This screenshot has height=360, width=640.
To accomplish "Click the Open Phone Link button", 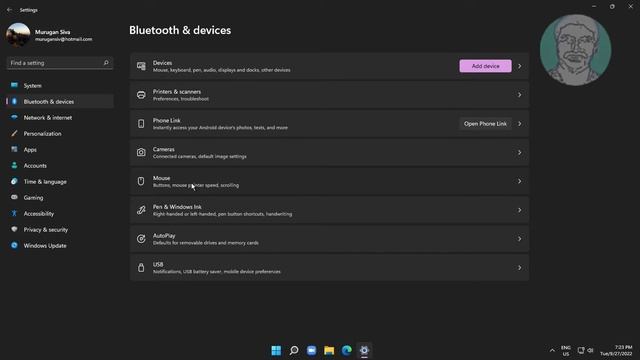I will coord(485,124).
